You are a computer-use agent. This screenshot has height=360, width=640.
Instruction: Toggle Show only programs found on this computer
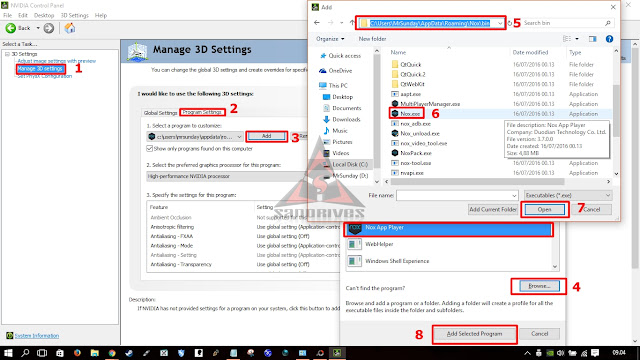click(149, 149)
